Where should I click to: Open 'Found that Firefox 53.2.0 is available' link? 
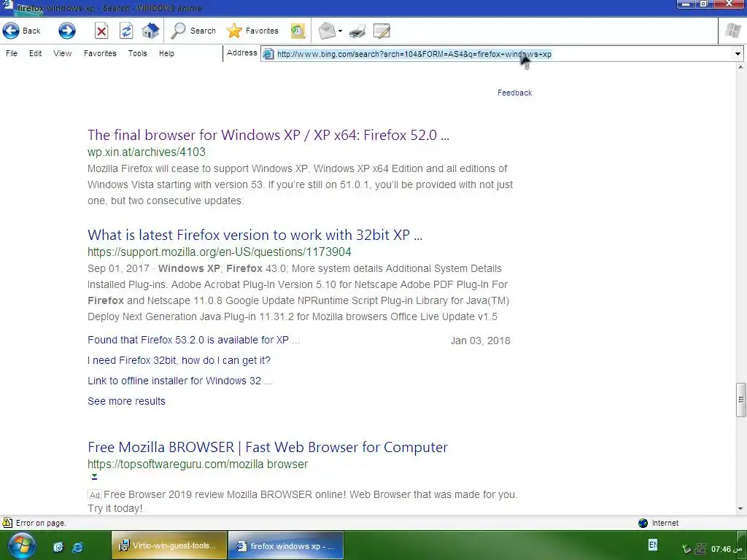pyautogui.click(x=193, y=340)
